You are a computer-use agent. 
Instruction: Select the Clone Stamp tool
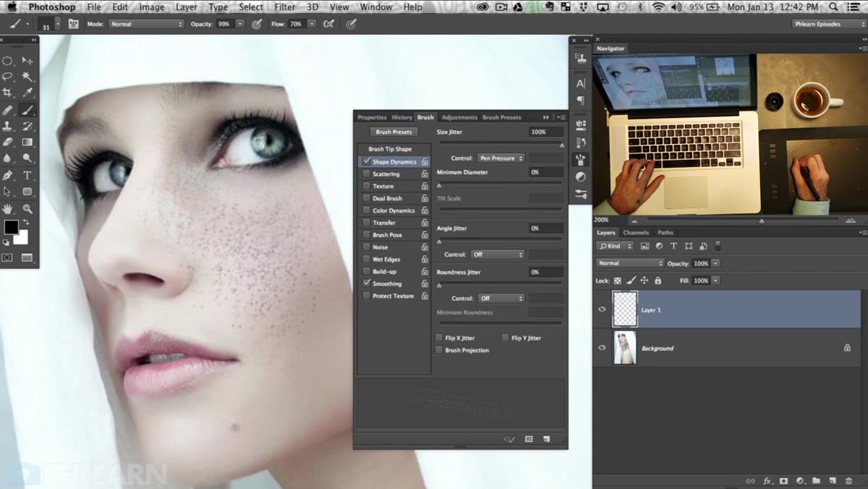8,127
